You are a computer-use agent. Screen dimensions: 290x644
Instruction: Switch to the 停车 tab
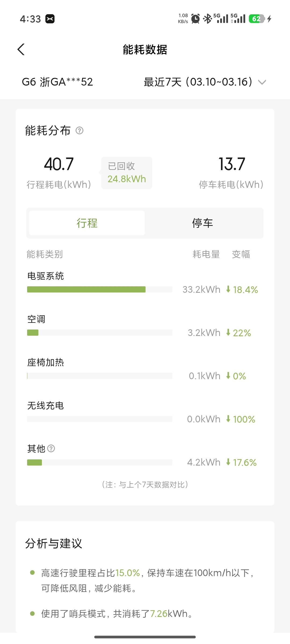point(203,223)
